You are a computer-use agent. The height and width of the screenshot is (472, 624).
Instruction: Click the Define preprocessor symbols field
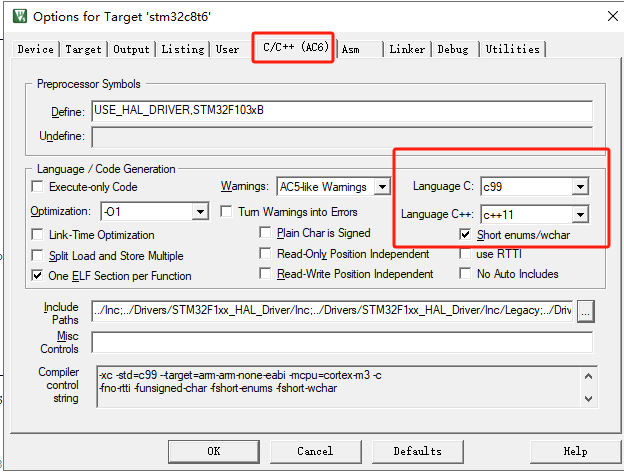point(342,111)
